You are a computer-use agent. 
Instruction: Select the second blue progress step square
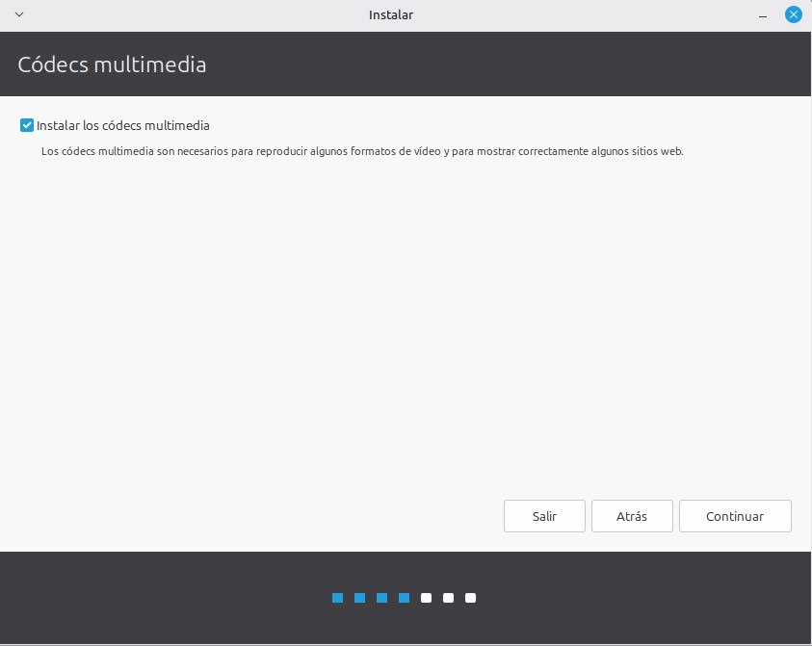tap(360, 598)
